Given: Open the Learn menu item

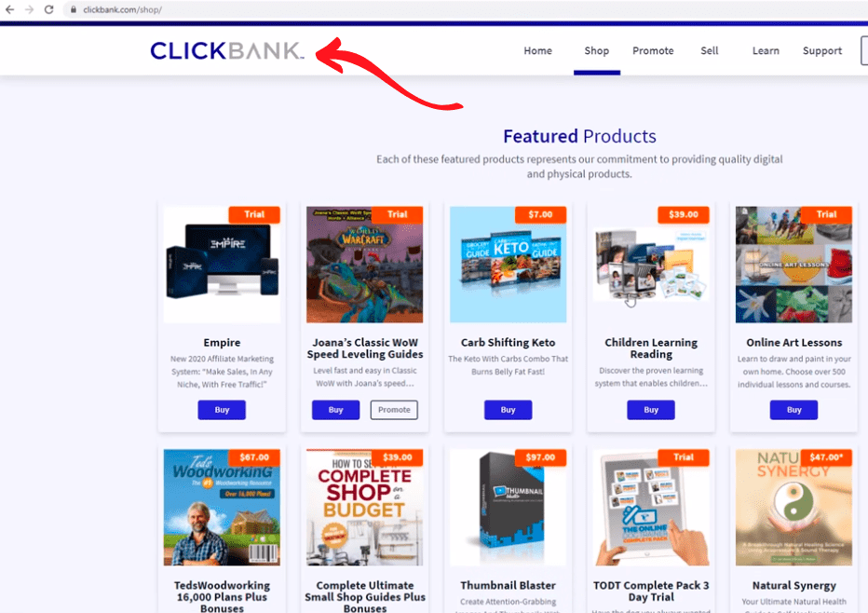Looking at the screenshot, I should (x=766, y=50).
